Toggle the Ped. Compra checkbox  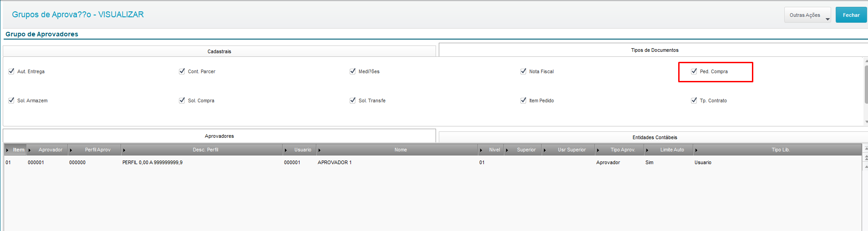tap(694, 71)
